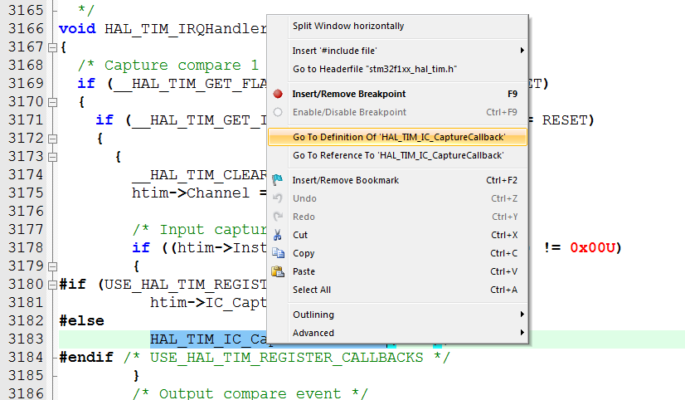Click the Cut scissors icon
Screen dimensions: 685x400
[x=278, y=235]
